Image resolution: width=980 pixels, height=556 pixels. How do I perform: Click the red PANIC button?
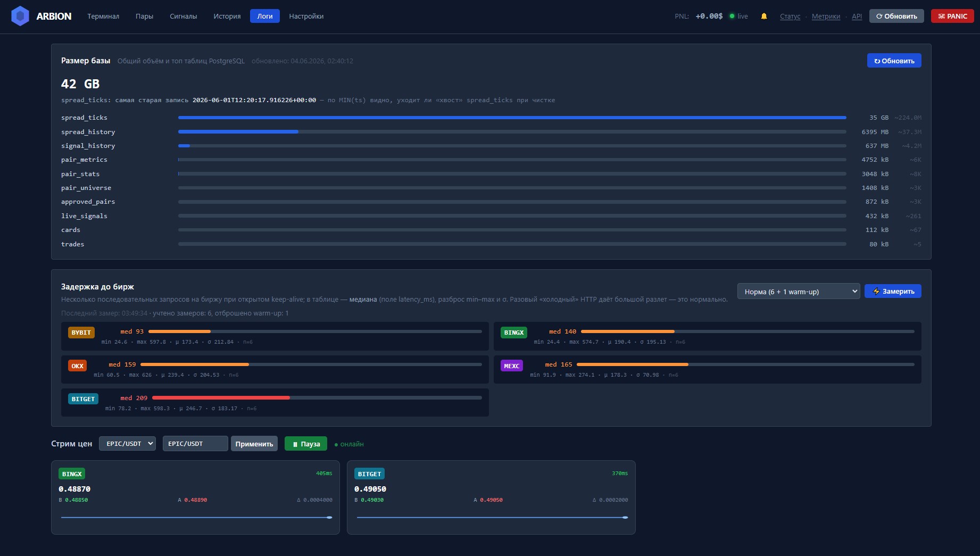[952, 16]
